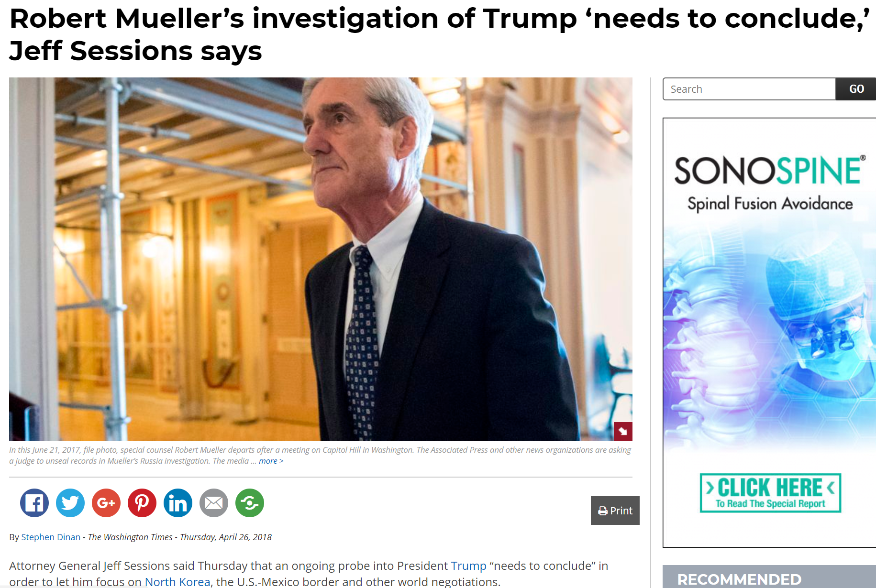
Task: Open Stephen Dinan author link
Action: (51, 537)
